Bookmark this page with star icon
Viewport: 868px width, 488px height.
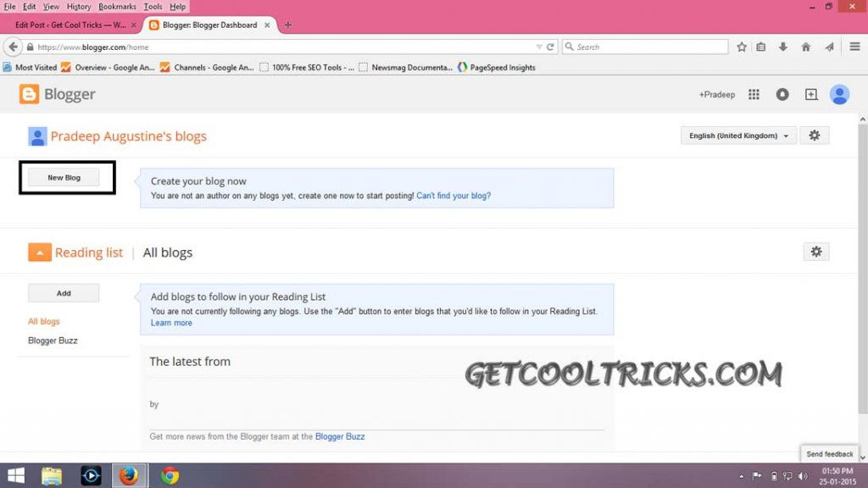pyautogui.click(x=742, y=47)
